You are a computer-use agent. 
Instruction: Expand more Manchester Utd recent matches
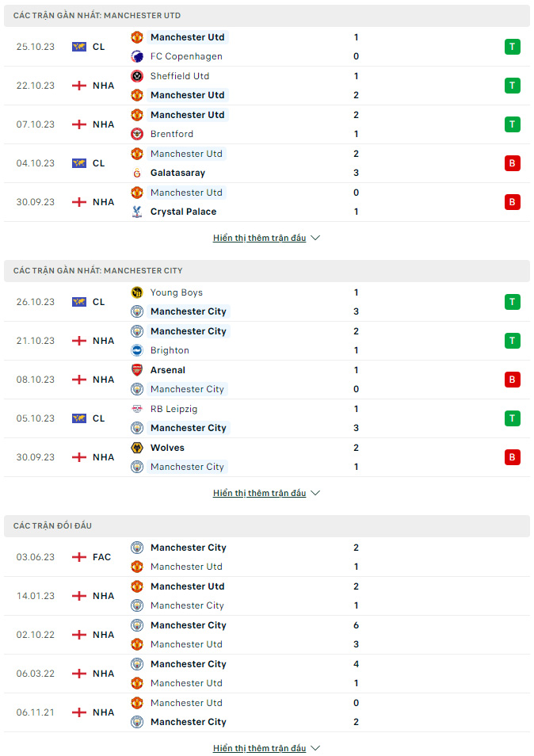266,239
